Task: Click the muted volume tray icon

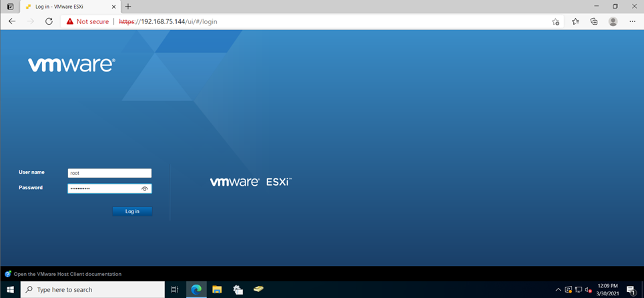Action: [588, 289]
